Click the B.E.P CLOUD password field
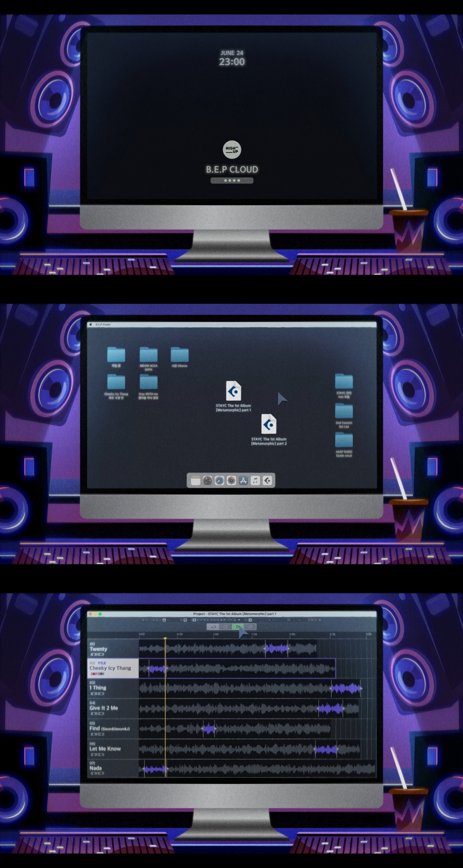 (232, 181)
